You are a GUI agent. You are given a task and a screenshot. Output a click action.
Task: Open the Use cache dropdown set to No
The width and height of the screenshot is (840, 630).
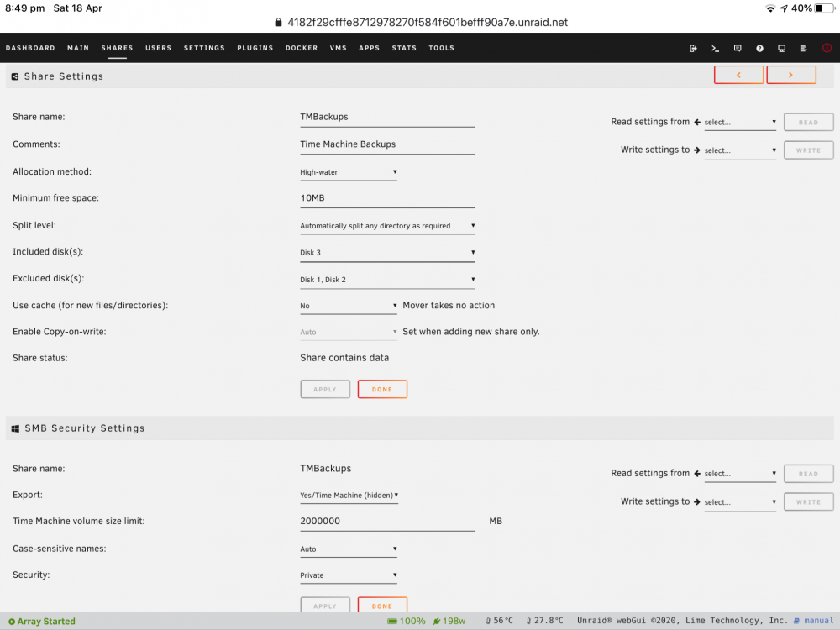point(349,306)
